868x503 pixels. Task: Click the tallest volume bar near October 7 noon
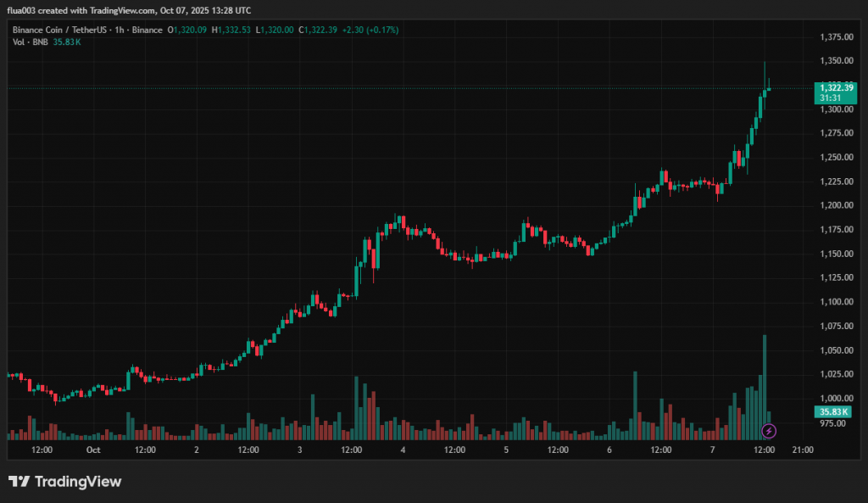(765, 386)
